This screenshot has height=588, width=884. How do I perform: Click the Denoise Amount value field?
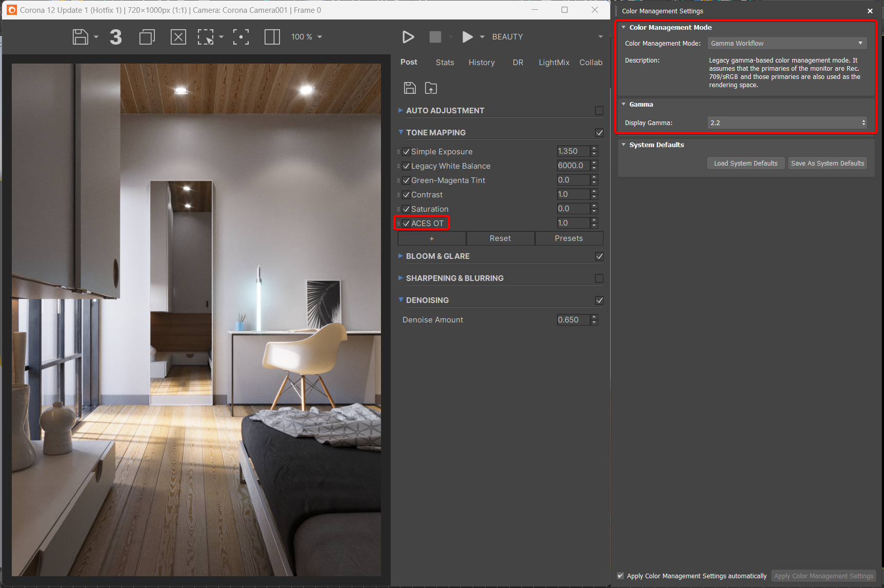pos(573,320)
